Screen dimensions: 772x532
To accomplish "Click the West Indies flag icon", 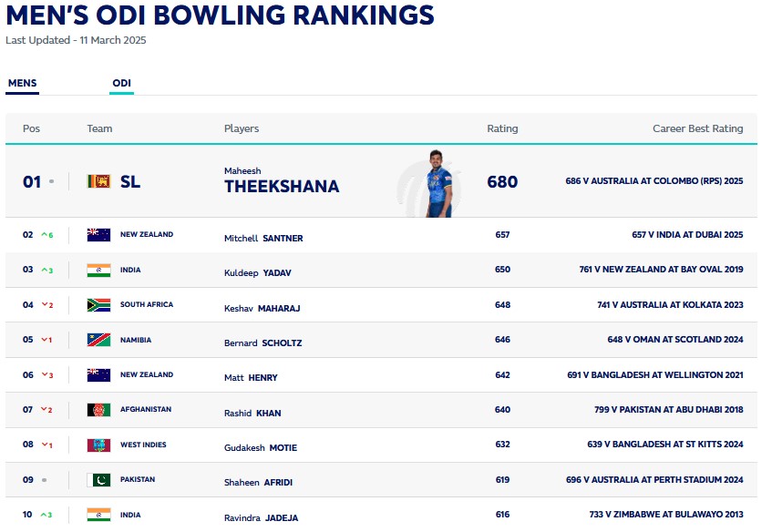I will (98, 445).
